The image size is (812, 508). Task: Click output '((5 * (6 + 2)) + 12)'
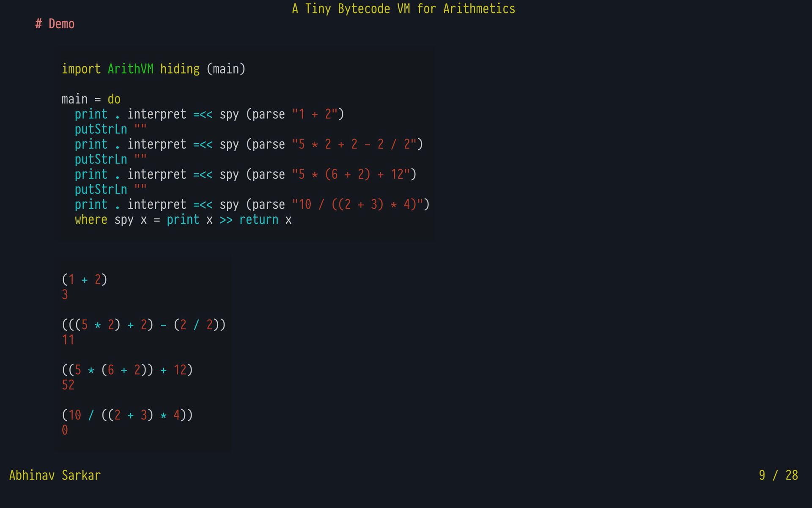tap(127, 370)
